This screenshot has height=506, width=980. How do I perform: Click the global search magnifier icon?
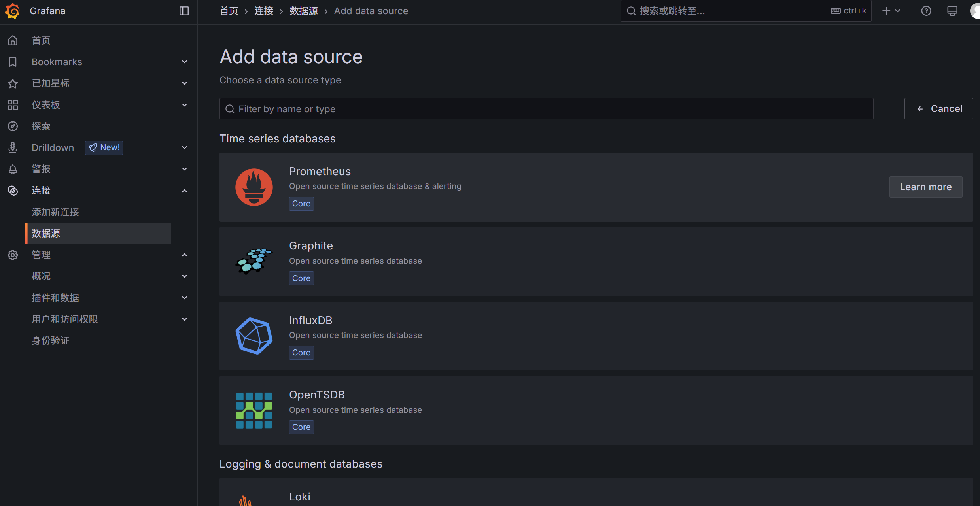pyautogui.click(x=631, y=11)
